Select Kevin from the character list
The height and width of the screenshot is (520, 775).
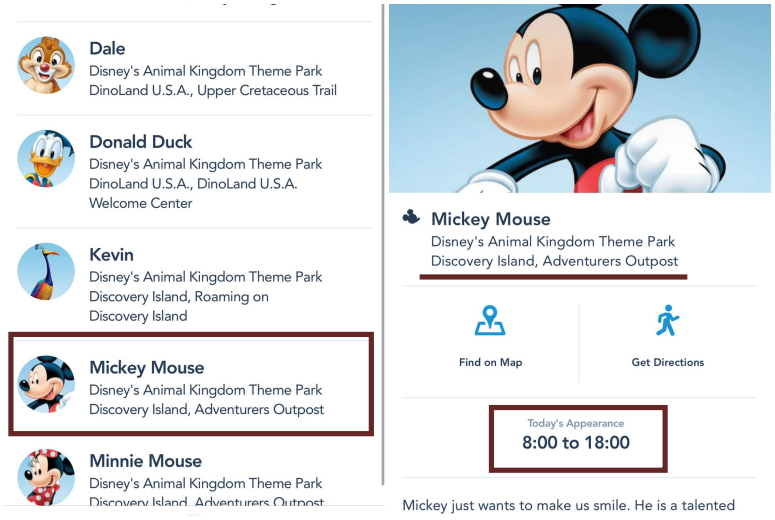[205, 284]
